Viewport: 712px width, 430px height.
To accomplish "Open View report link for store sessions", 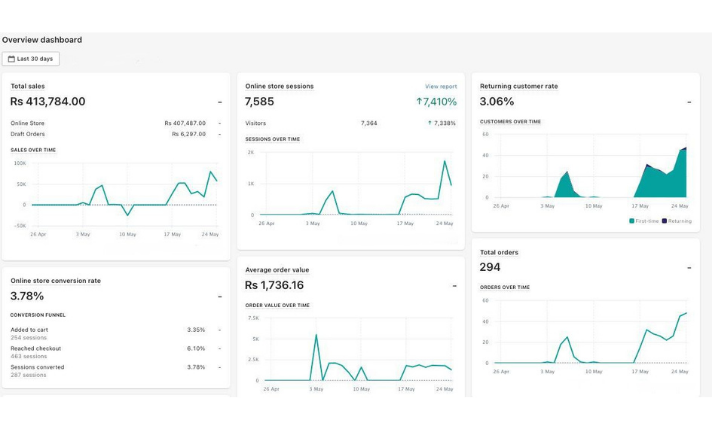I will 440,87.
